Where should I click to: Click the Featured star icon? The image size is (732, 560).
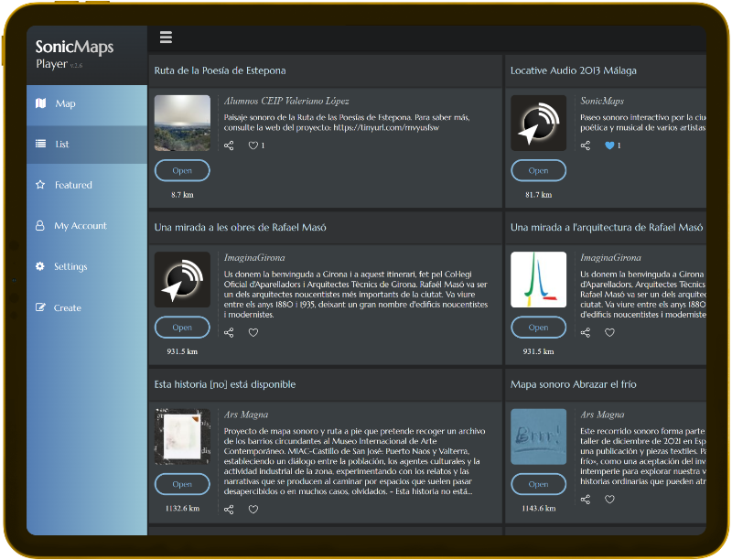click(40, 184)
